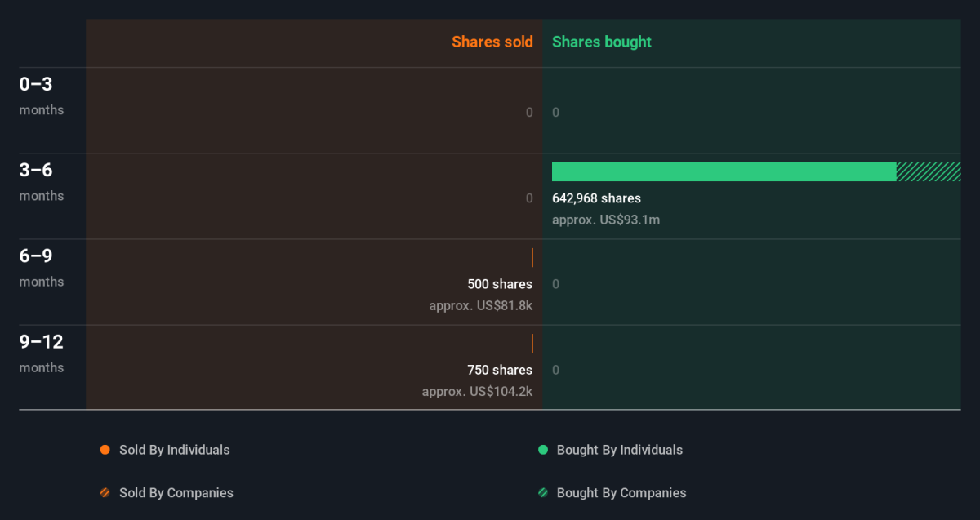Toggle the Bought By Companies legend label
The image size is (980, 520).
621,493
